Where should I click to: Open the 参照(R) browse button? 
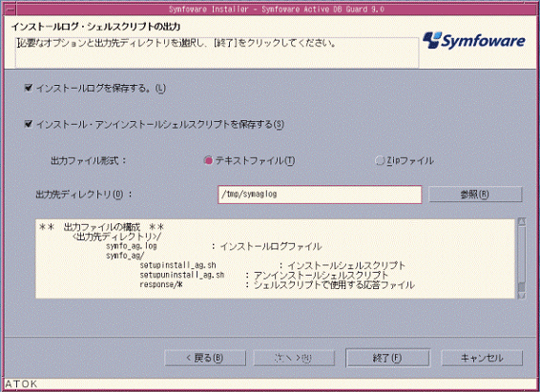point(475,195)
